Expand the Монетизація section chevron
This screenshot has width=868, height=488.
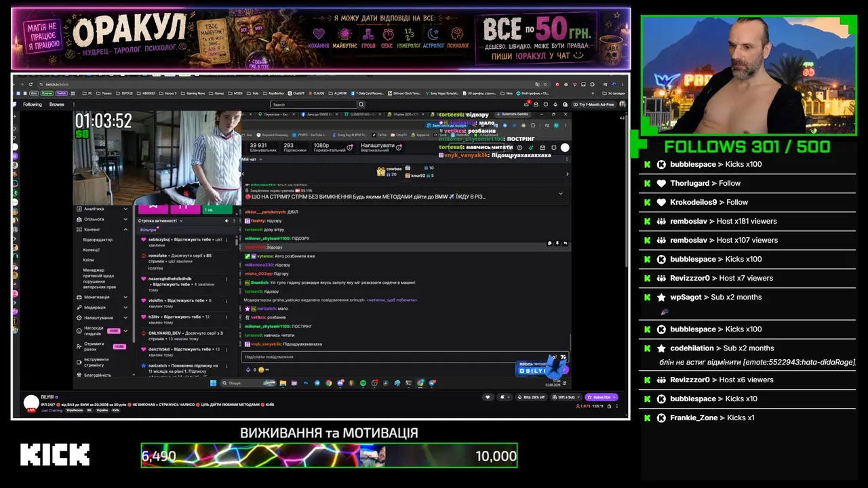[125, 297]
